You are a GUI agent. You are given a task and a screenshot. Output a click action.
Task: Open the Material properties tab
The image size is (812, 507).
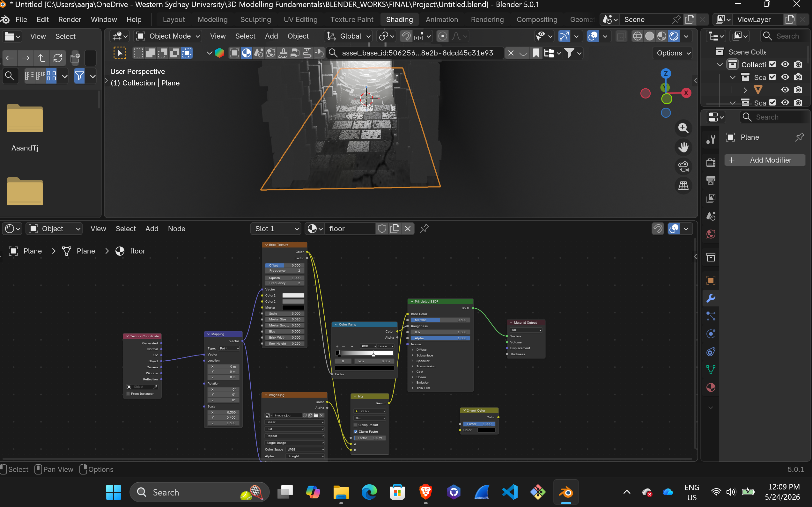[x=711, y=388]
